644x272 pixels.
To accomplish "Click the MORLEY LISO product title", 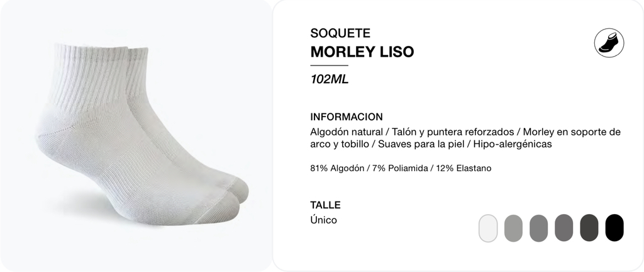I will 362,52.
